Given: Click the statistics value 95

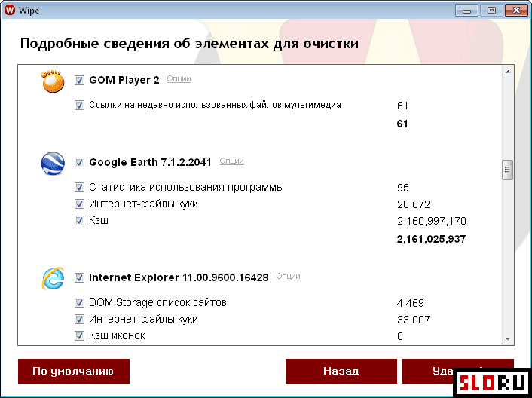Looking at the screenshot, I should pyautogui.click(x=403, y=188).
